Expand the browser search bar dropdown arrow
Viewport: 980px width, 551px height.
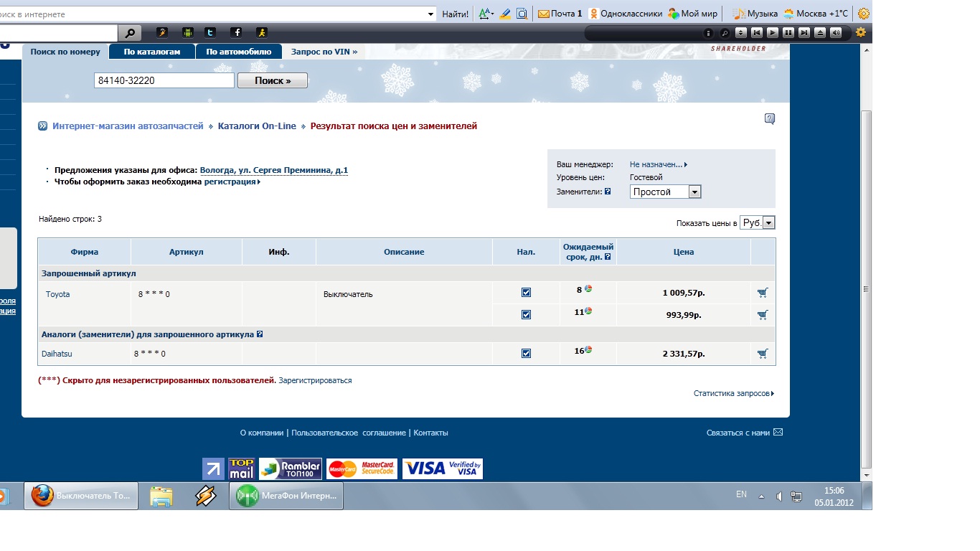(430, 14)
